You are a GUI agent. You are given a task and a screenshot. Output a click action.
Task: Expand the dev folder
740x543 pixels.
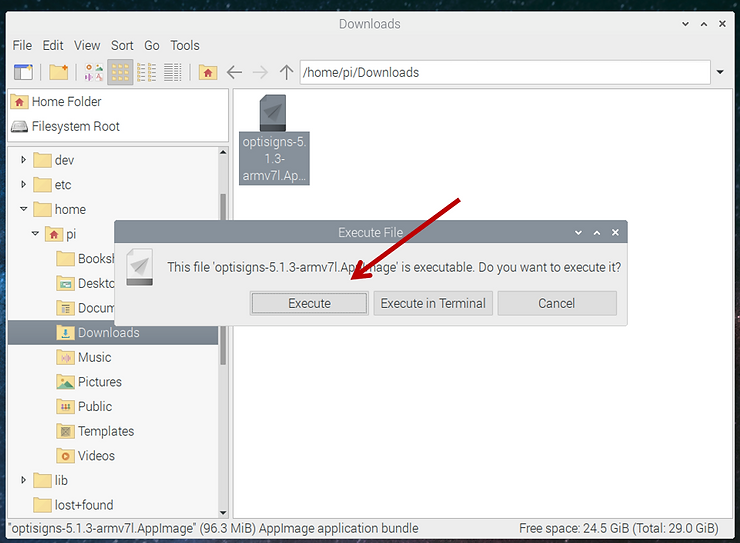click(23, 160)
